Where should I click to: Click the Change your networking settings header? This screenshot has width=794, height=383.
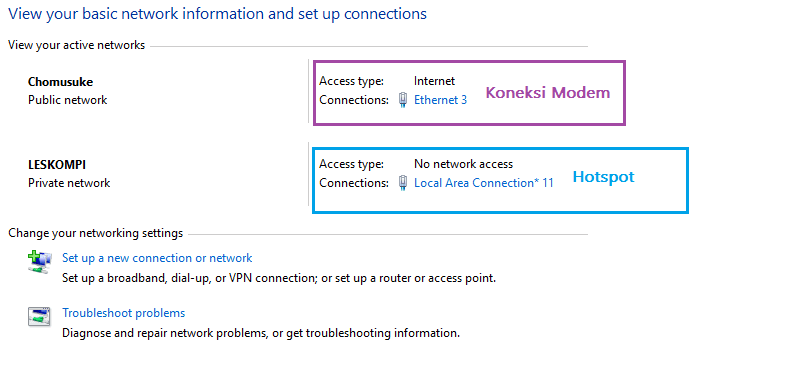[95, 233]
